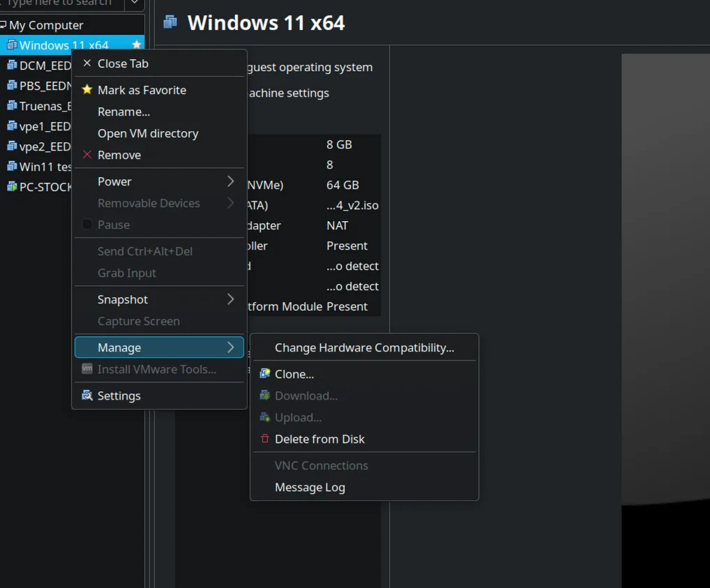Expand the Power submenu arrow
This screenshot has width=710, height=588.
(x=230, y=181)
